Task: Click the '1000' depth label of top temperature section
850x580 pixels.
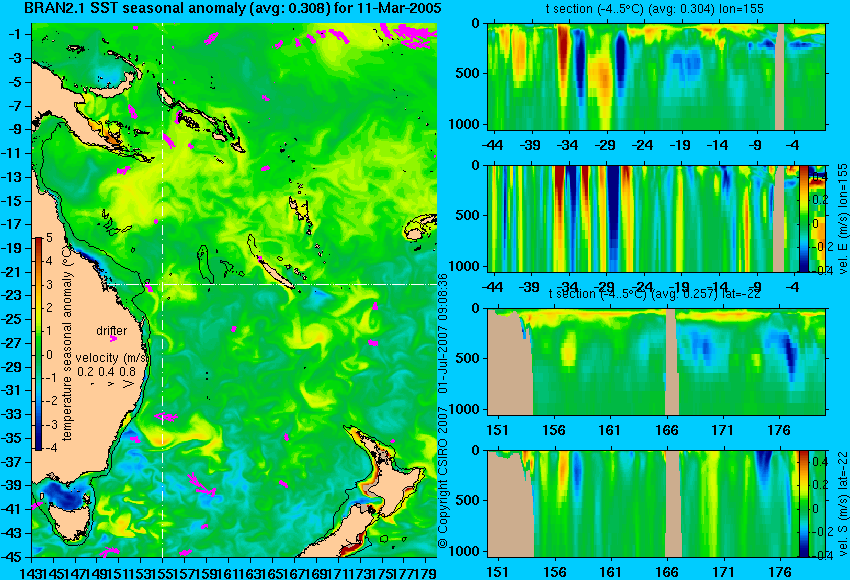Action: coord(465,124)
